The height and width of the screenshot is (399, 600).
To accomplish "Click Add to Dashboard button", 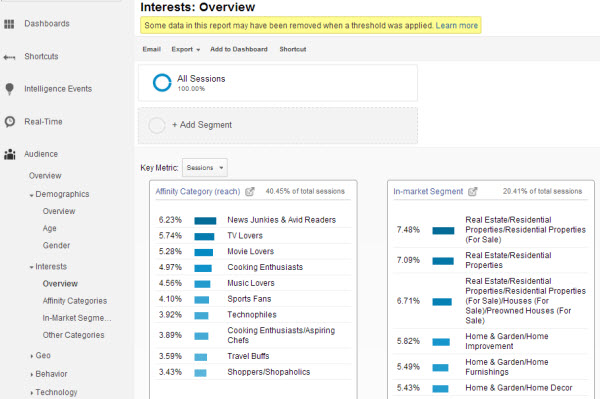I will tap(239, 49).
